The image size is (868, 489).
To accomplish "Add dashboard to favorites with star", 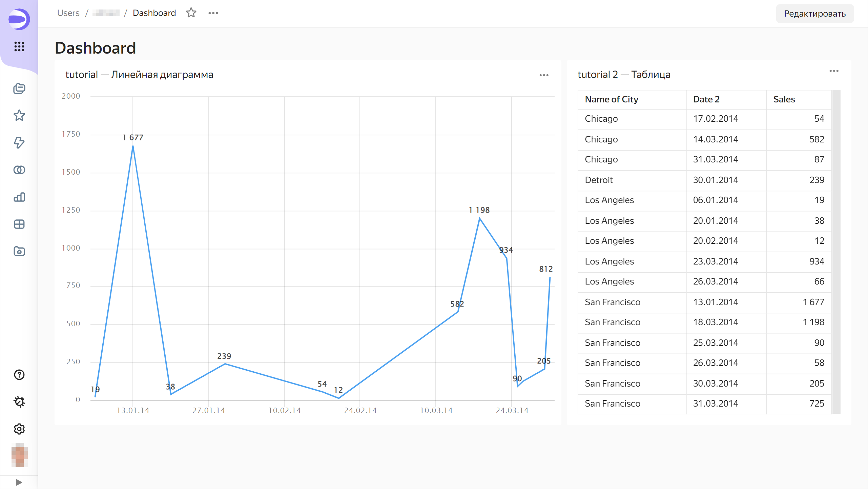I will pyautogui.click(x=191, y=13).
